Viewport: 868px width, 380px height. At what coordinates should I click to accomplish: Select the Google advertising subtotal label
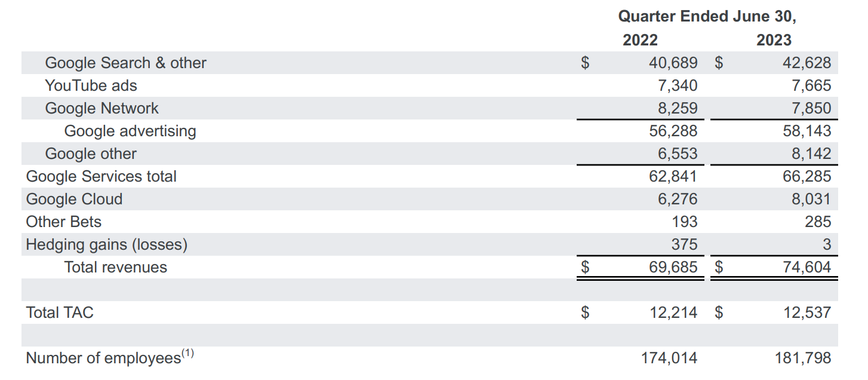pos(130,131)
